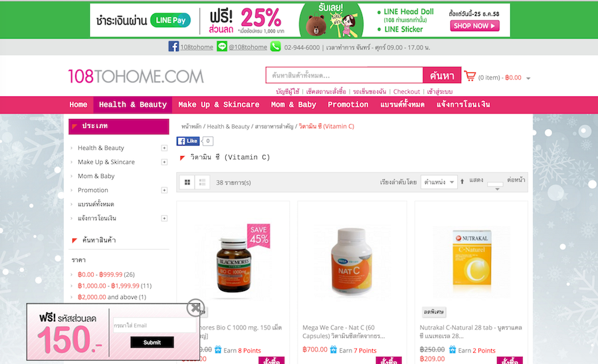Open the items-per-page dropdown
This screenshot has height=364, width=598.
click(x=495, y=187)
